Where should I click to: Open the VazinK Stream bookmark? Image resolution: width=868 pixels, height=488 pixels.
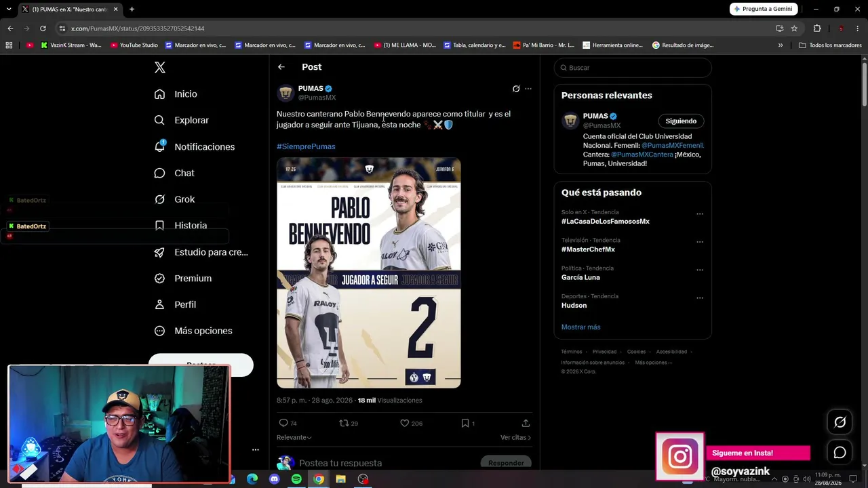pyautogui.click(x=71, y=45)
